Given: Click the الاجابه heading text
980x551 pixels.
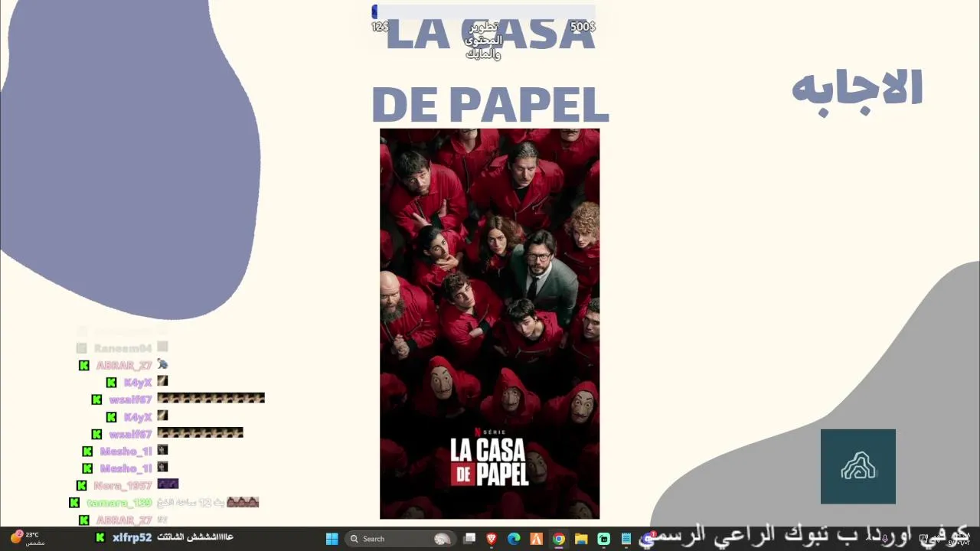Looking at the screenshot, I should tap(857, 90).
